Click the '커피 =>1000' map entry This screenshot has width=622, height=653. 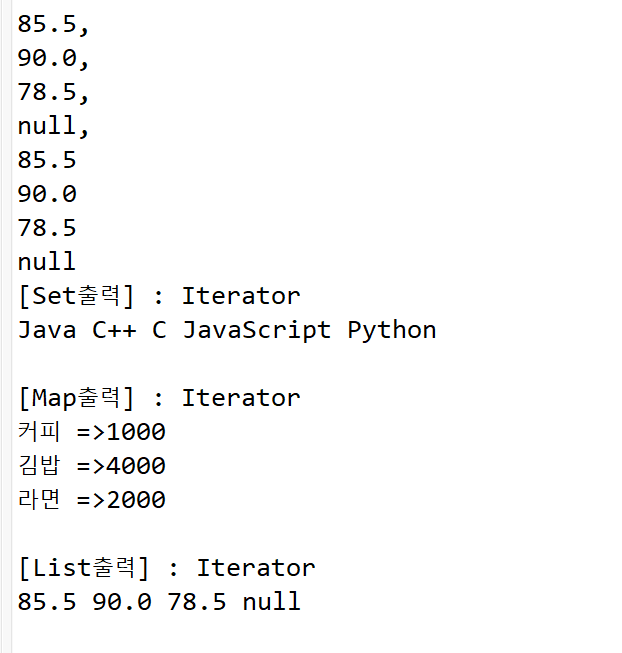coord(92,432)
